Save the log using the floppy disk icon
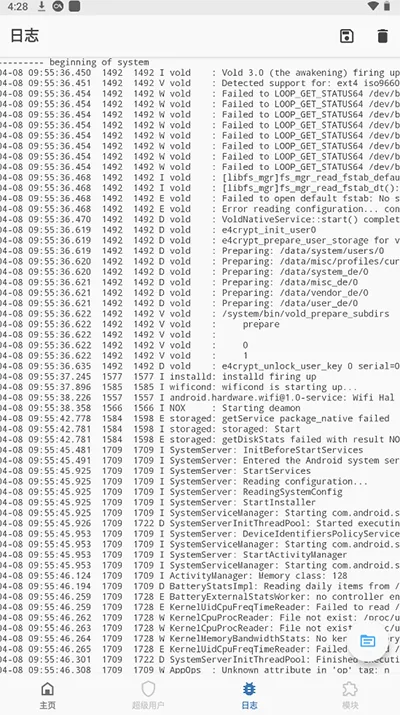Screen dimensions: 400x715 (x=347, y=36)
